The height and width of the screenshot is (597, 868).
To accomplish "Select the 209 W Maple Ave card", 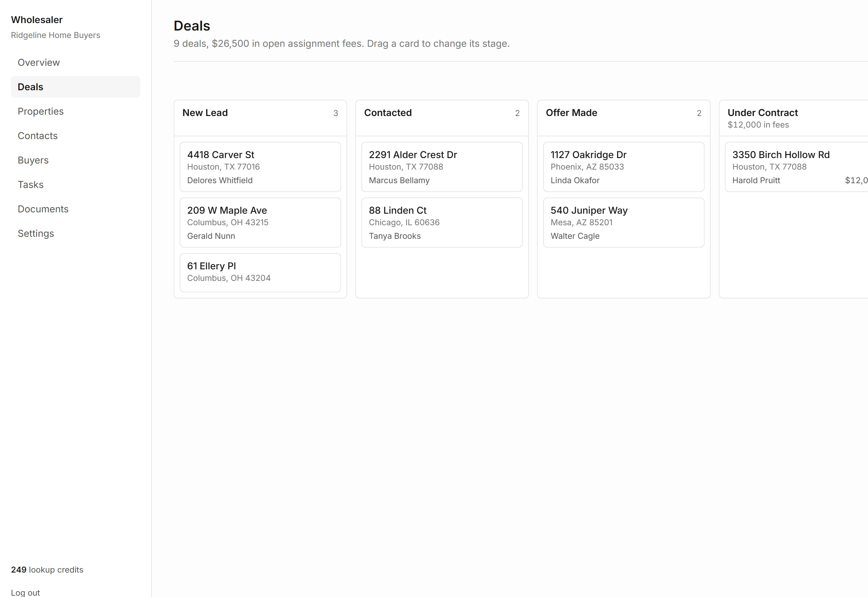I will click(x=260, y=223).
